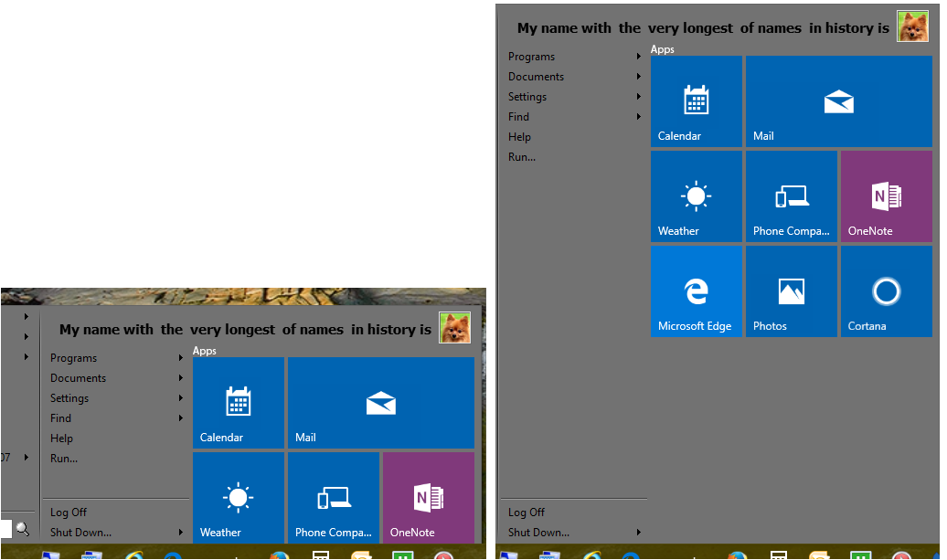
Task: Launch OneNote tile in the left start menu
Action: click(x=428, y=498)
